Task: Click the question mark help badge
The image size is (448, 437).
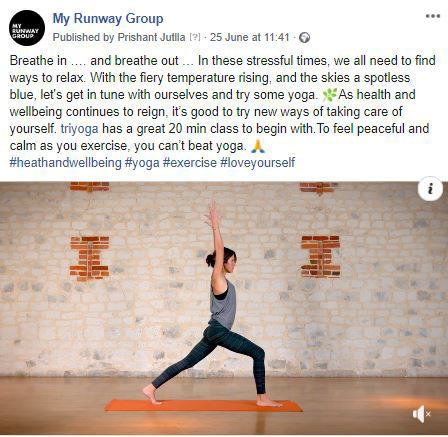Action: click(195, 37)
